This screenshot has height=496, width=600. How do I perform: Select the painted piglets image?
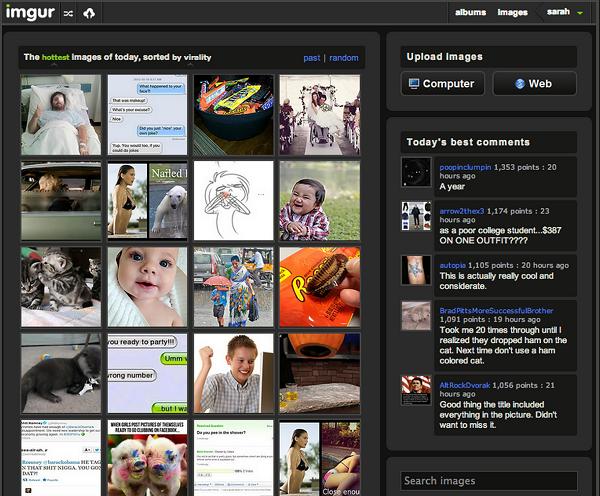[147, 460]
